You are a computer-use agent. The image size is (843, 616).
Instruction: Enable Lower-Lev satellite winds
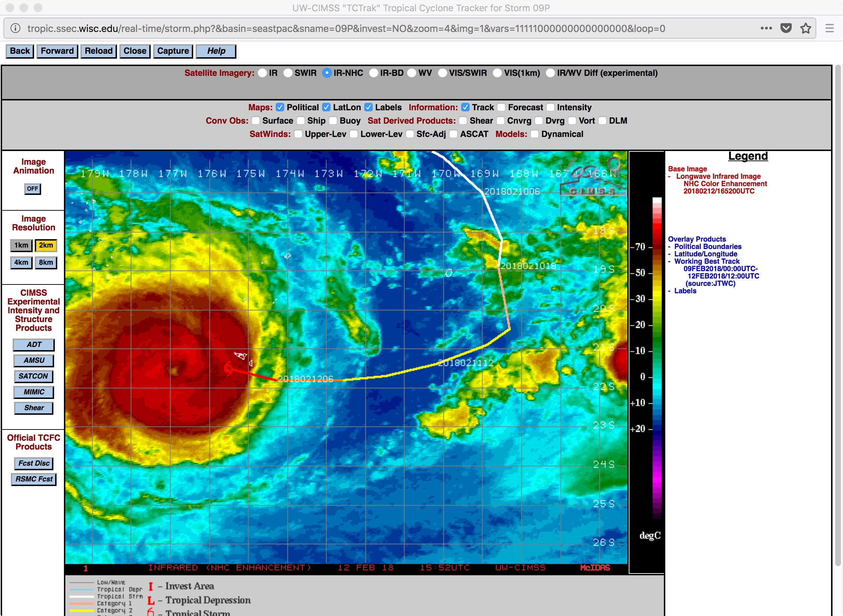(x=354, y=134)
